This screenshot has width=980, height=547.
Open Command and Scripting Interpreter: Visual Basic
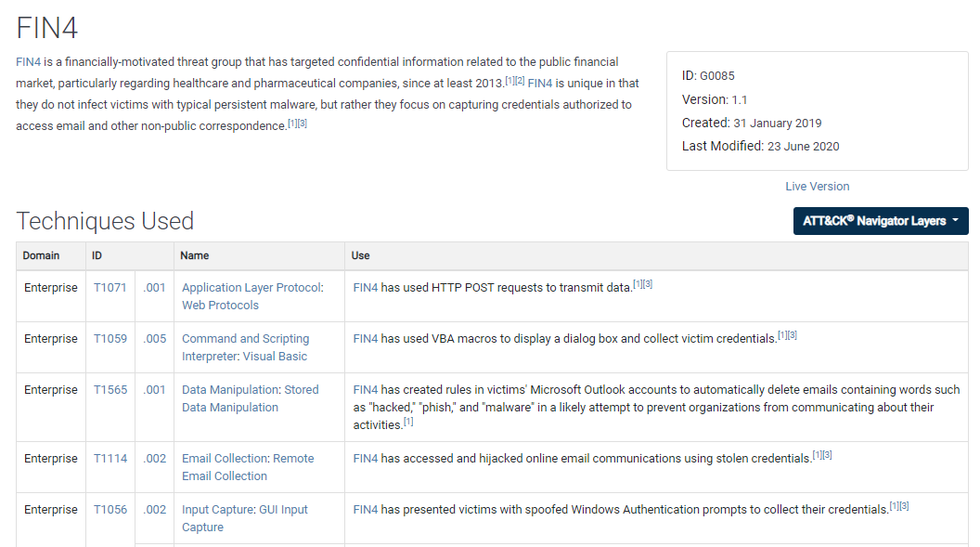(246, 347)
